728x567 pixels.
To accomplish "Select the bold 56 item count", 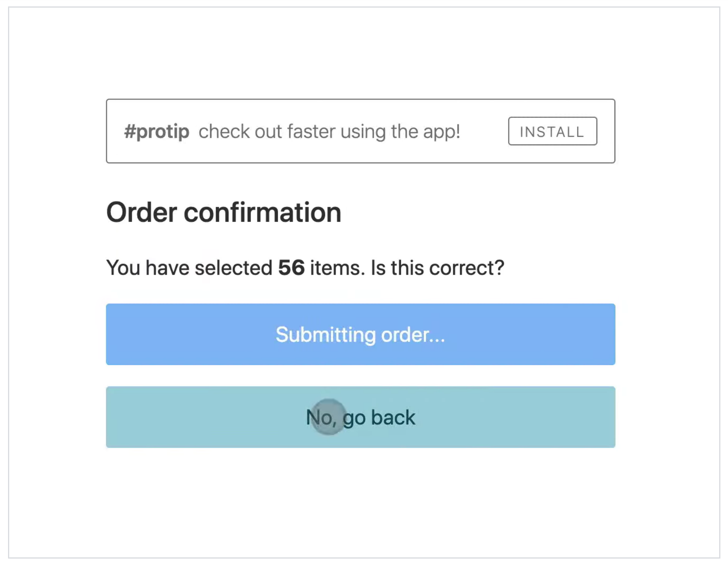I will [x=291, y=267].
